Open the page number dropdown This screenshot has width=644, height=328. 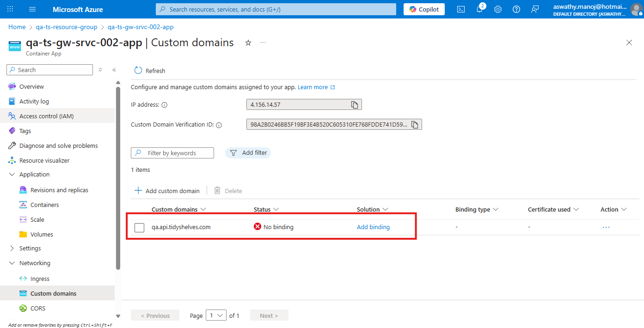click(215, 316)
